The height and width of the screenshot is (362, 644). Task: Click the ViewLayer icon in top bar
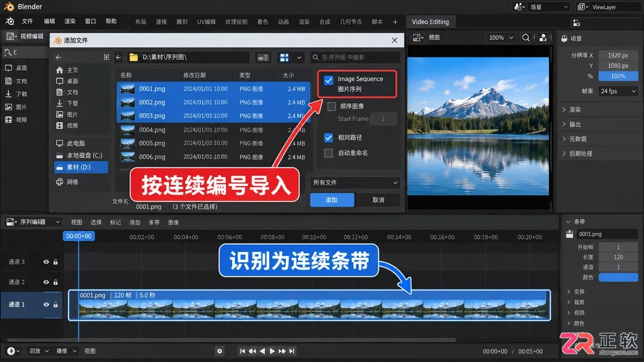[582, 7]
